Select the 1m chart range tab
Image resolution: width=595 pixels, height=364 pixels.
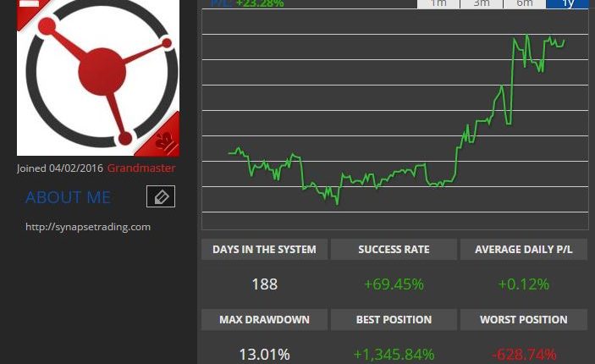click(438, 3)
